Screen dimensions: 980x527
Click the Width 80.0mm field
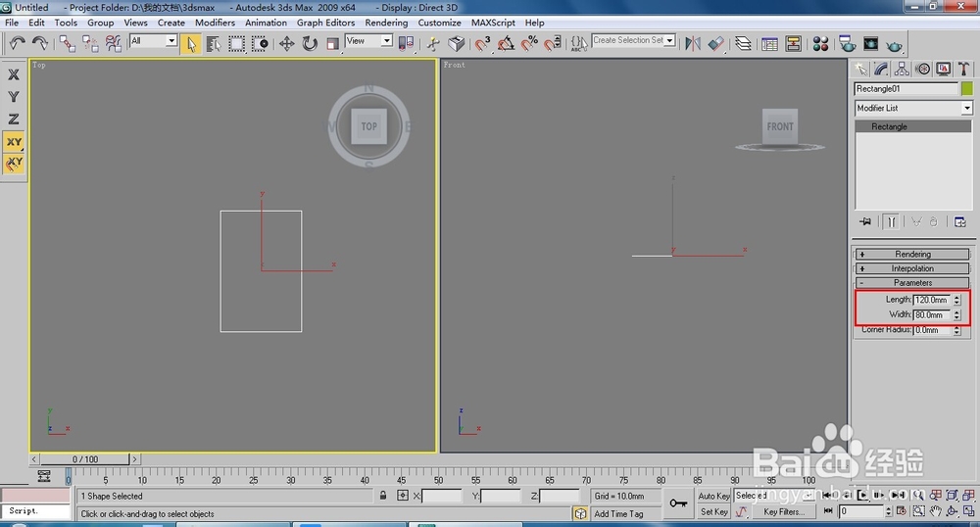(931, 314)
